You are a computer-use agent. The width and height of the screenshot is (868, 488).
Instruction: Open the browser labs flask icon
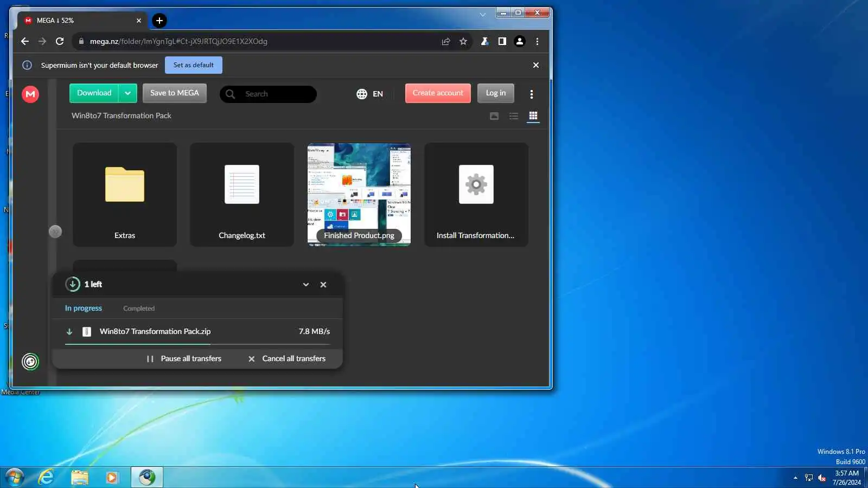tap(484, 41)
